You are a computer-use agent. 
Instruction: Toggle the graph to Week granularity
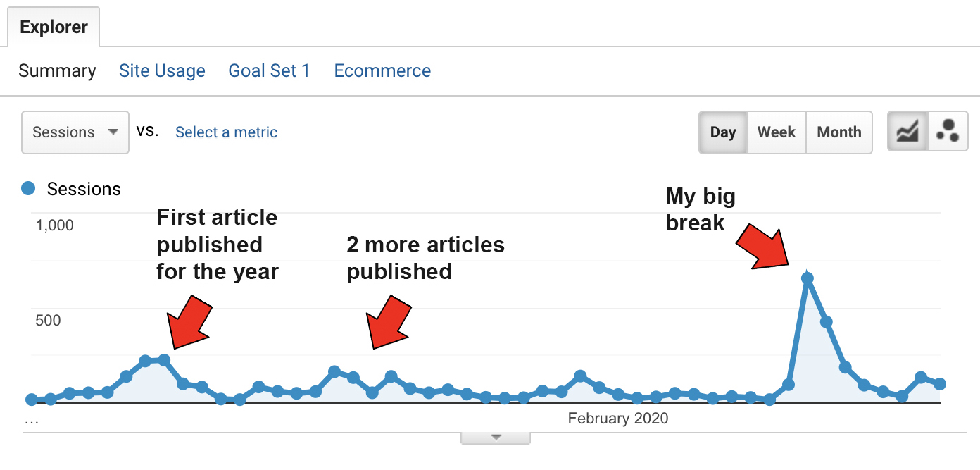[x=776, y=132]
